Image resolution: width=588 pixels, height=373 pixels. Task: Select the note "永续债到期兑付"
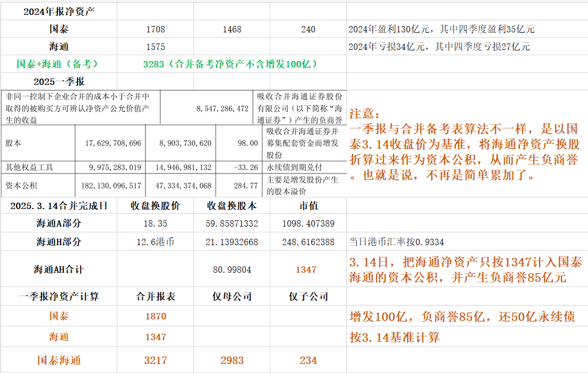pos(294,168)
